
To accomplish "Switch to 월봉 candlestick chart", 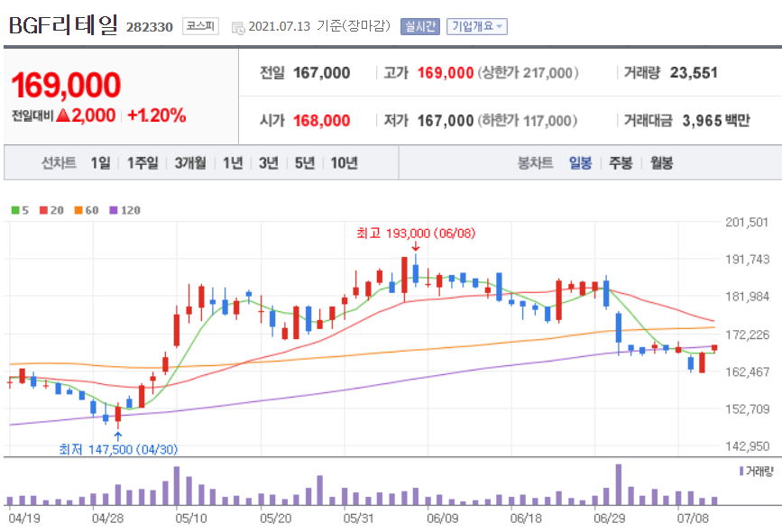I will point(661,162).
